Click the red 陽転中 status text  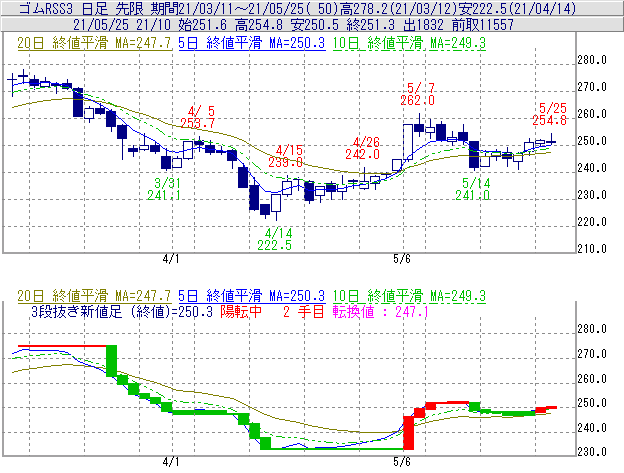(x=241, y=311)
